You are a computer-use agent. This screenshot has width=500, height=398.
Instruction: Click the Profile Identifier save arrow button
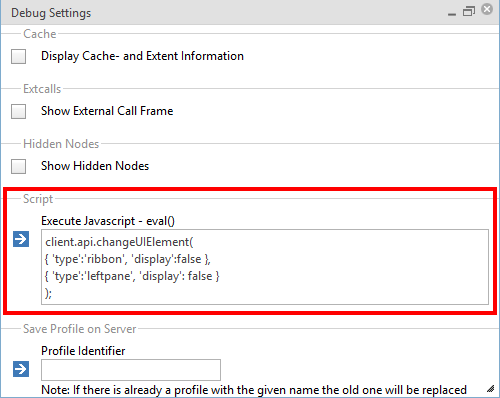(x=21, y=369)
